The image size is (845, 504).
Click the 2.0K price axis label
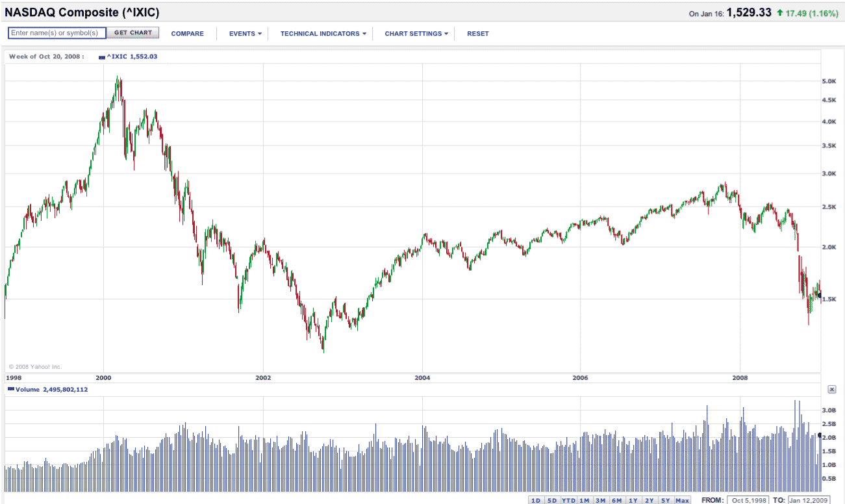click(x=828, y=247)
